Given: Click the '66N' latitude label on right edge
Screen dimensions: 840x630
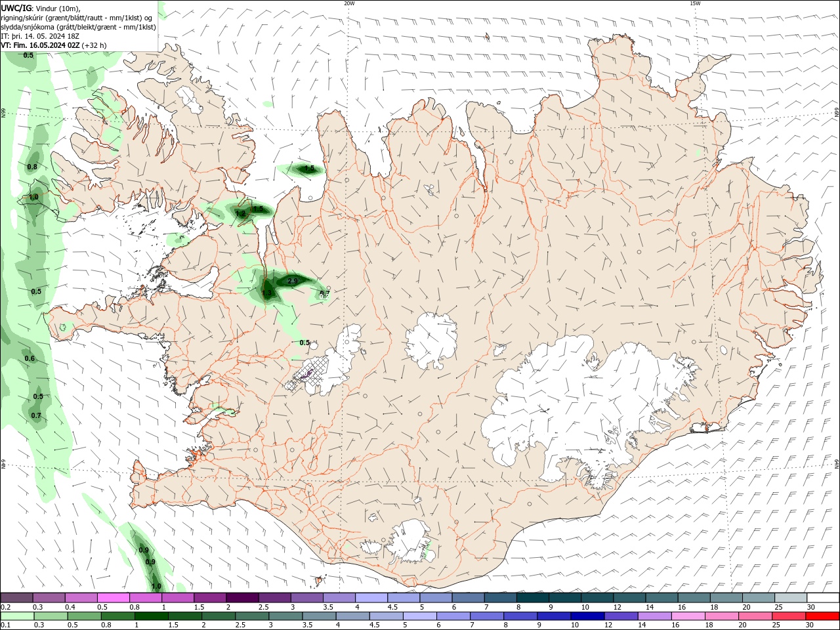Looking at the screenshot, I should pos(836,113).
